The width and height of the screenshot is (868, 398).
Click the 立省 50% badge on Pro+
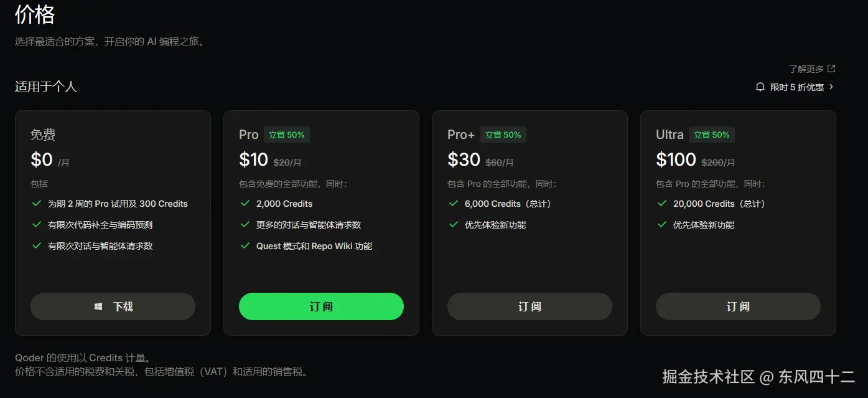click(x=503, y=135)
